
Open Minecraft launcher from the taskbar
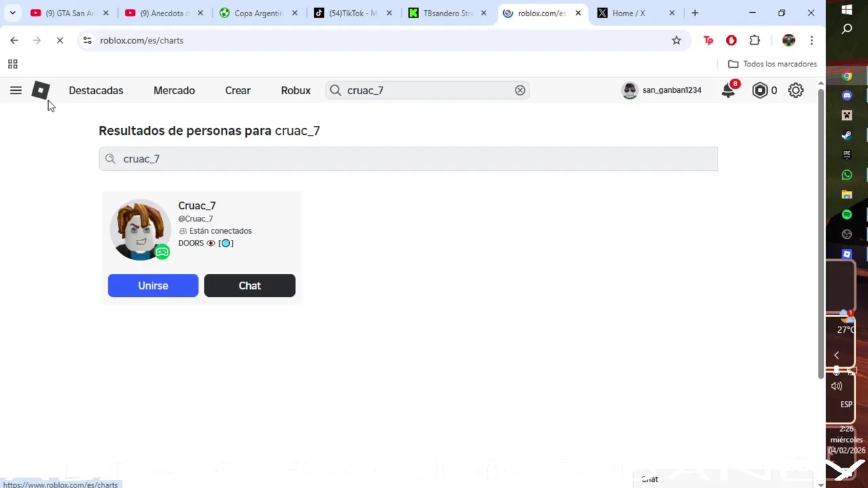point(847,115)
